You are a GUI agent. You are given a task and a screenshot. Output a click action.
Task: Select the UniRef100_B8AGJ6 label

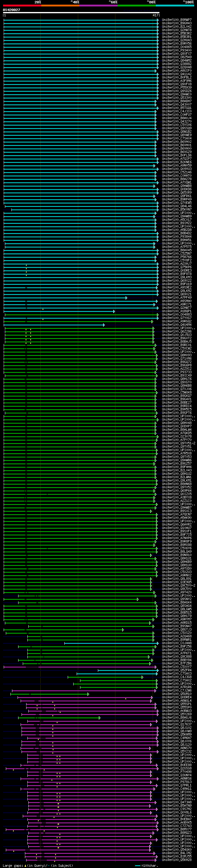point(177,718)
